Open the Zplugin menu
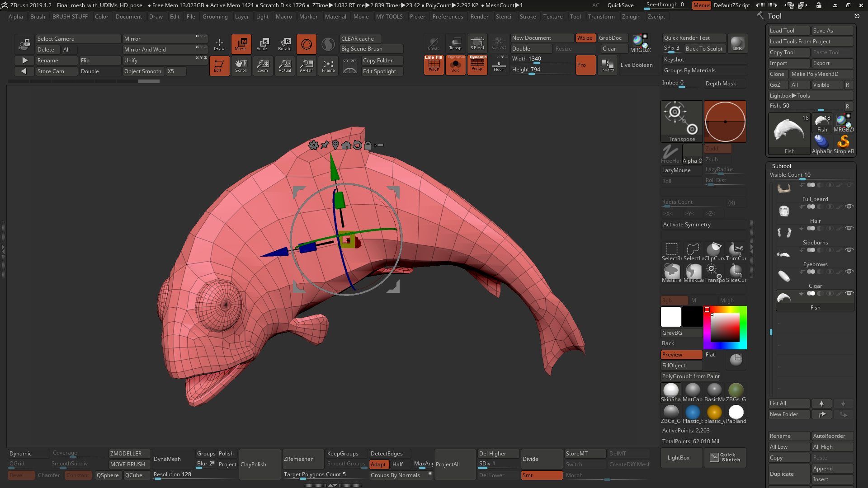 [x=631, y=17]
